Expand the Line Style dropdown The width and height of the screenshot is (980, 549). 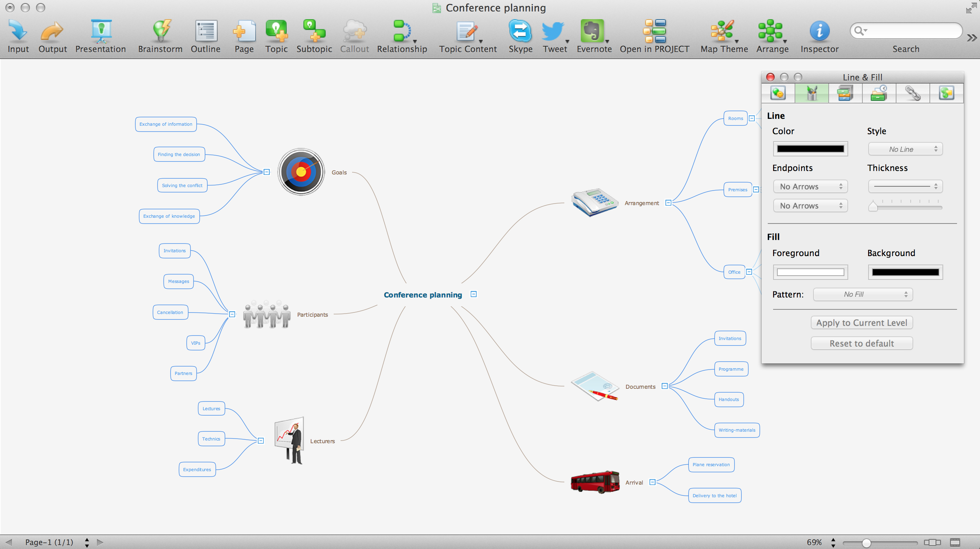[905, 149]
